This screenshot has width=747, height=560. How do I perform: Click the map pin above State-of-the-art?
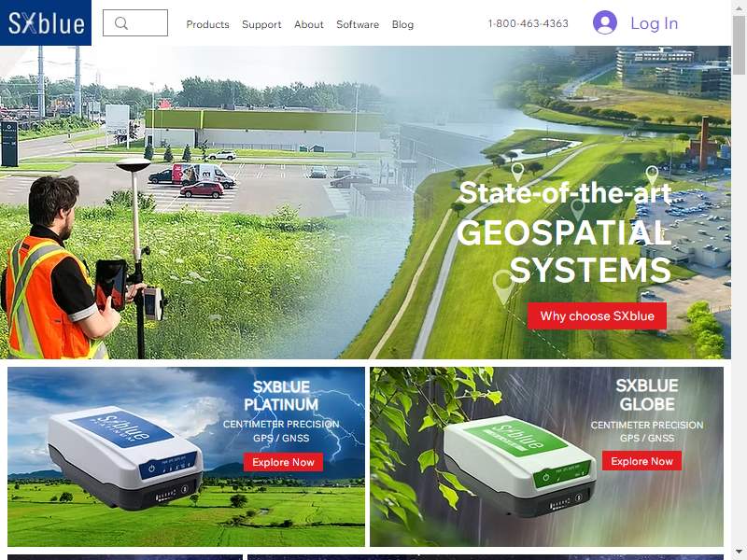pos(517,172)
